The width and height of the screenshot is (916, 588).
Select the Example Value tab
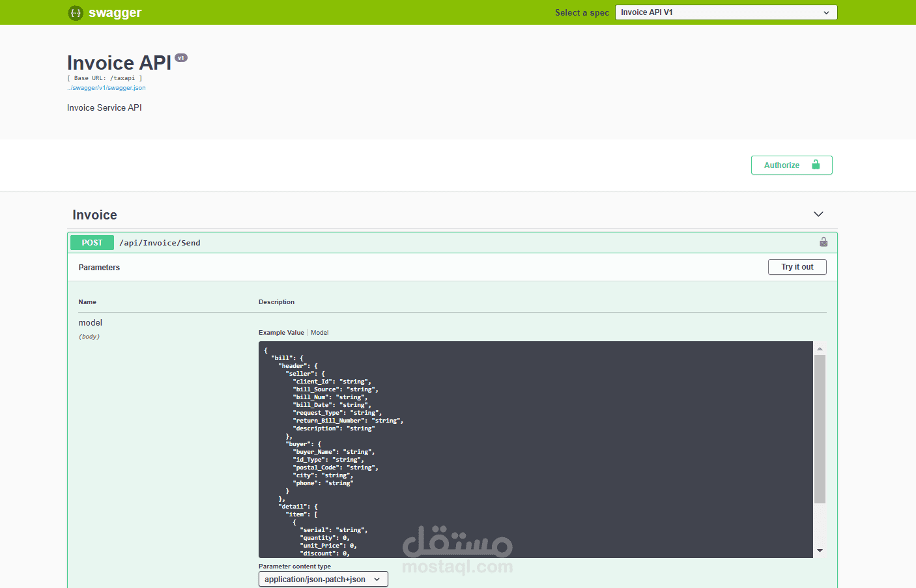tap(281, 333)
